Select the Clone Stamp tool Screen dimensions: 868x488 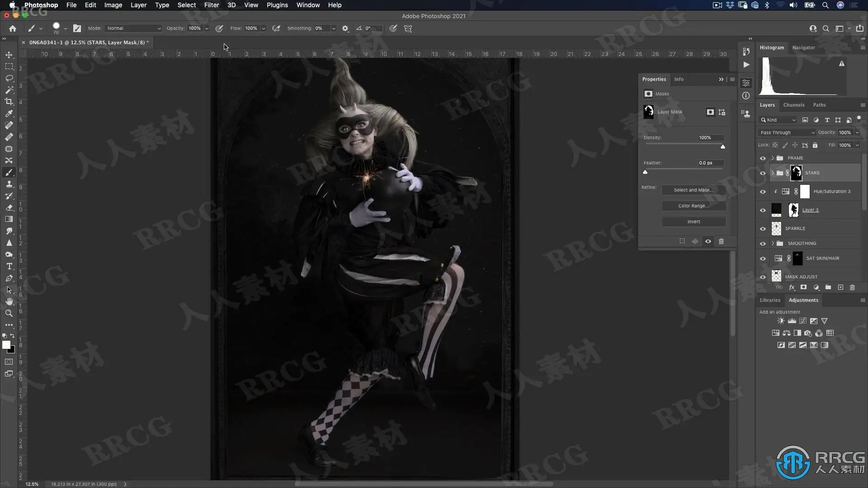[9, 184]
